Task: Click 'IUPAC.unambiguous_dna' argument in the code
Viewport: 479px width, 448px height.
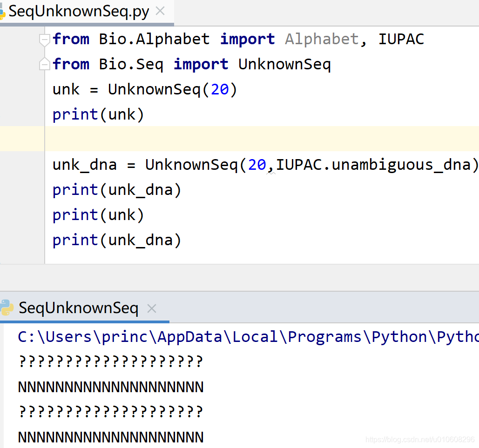Action: 373,165
